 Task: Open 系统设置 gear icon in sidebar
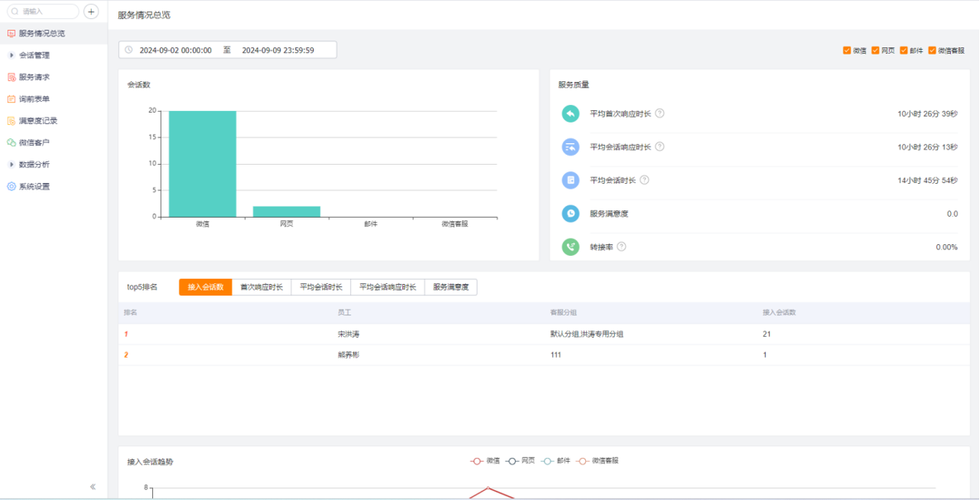point(12,186)
